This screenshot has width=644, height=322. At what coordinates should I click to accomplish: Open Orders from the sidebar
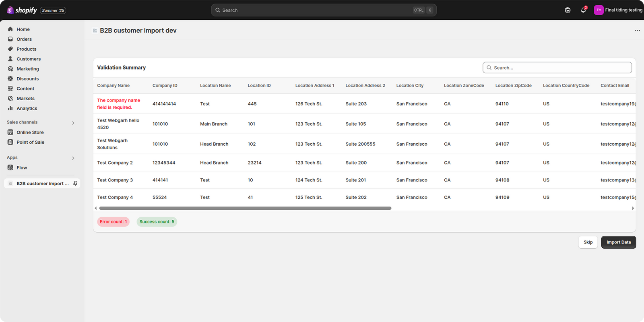pyautogui.click(x=24, y=39)
